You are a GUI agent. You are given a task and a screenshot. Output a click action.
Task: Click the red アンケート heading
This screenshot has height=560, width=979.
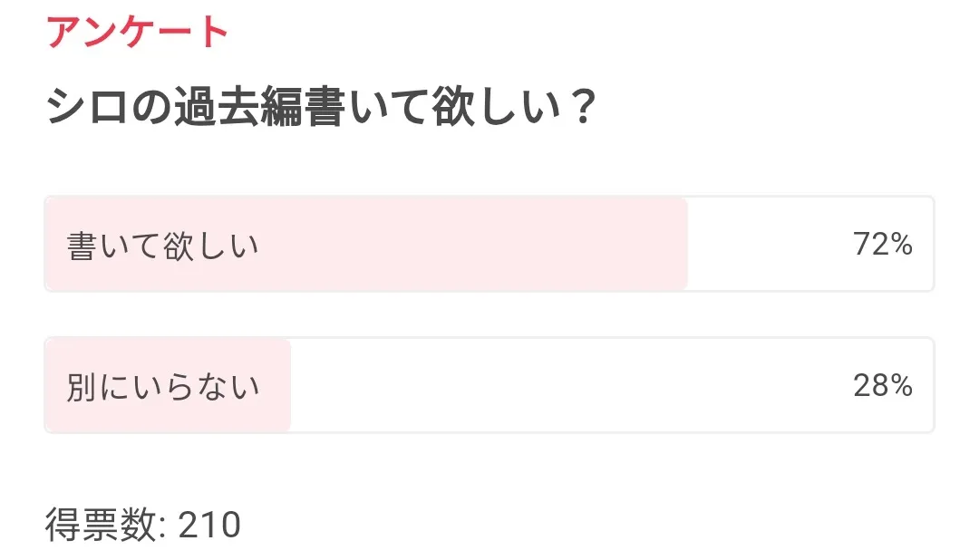point(137,32)
